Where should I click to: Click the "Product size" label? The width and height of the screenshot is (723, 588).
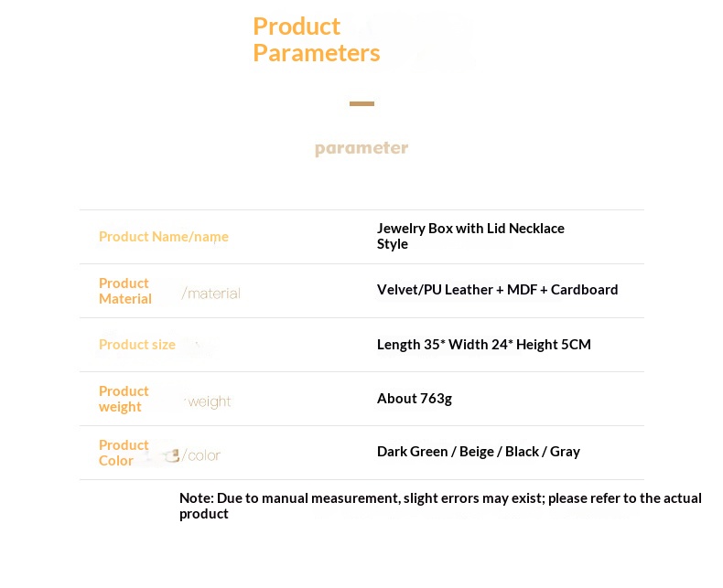137,345
